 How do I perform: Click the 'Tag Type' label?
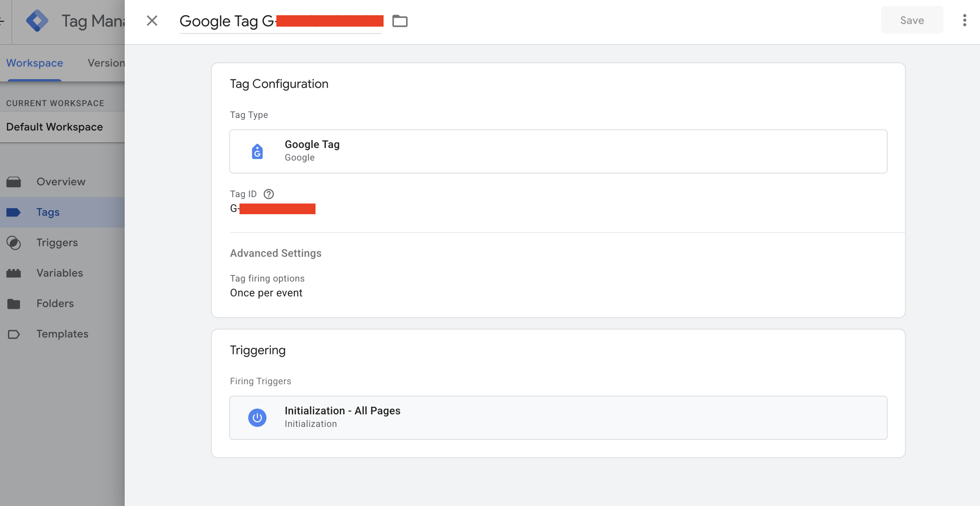[x=249, y=115]
